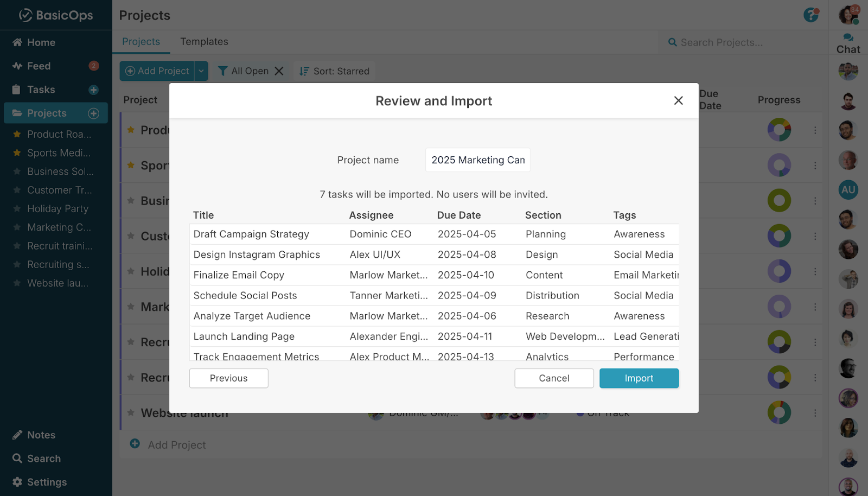Open the Projects tab
The height and width of the screenshot is (496, 868).
[x=141, y=42]
